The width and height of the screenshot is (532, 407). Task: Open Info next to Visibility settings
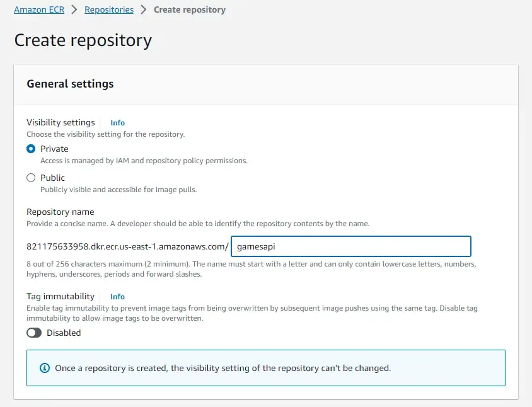(117, 122)
